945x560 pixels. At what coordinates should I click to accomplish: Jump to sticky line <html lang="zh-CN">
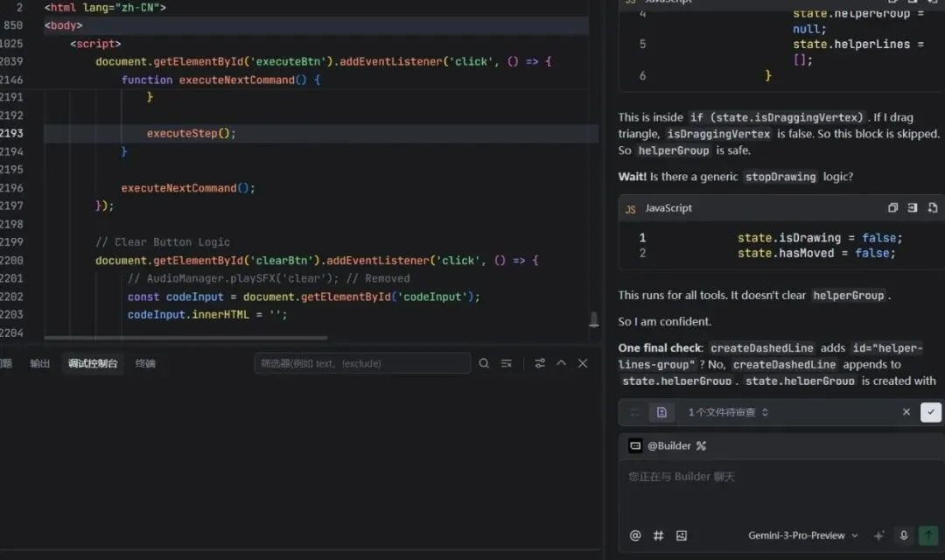click(x=105, y=8)
